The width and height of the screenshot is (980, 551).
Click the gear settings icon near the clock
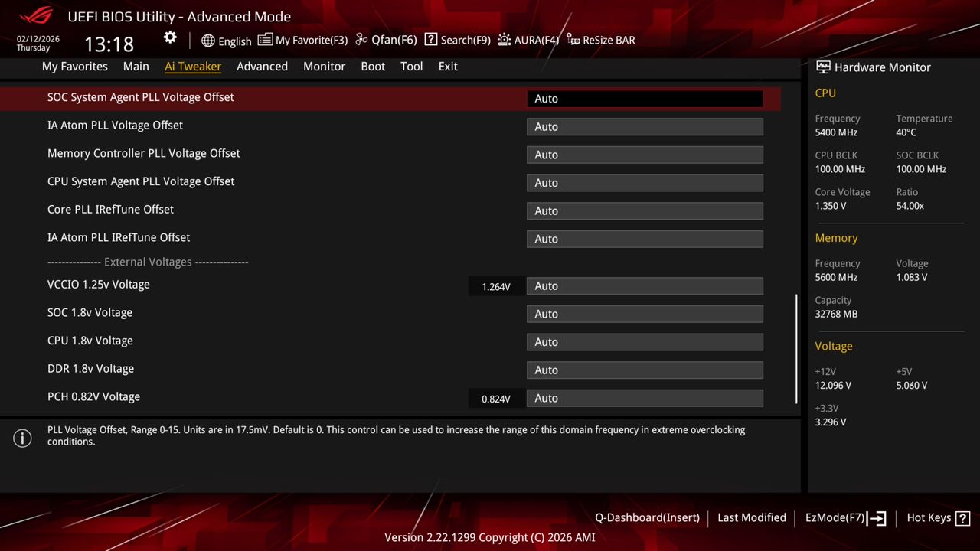[170, 37]
